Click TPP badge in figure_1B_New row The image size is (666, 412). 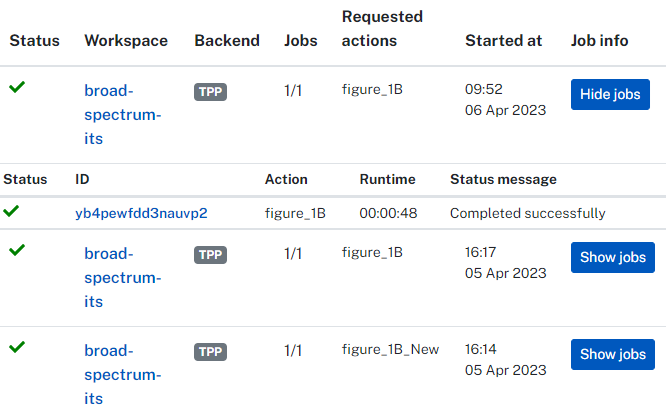[211, 352]
